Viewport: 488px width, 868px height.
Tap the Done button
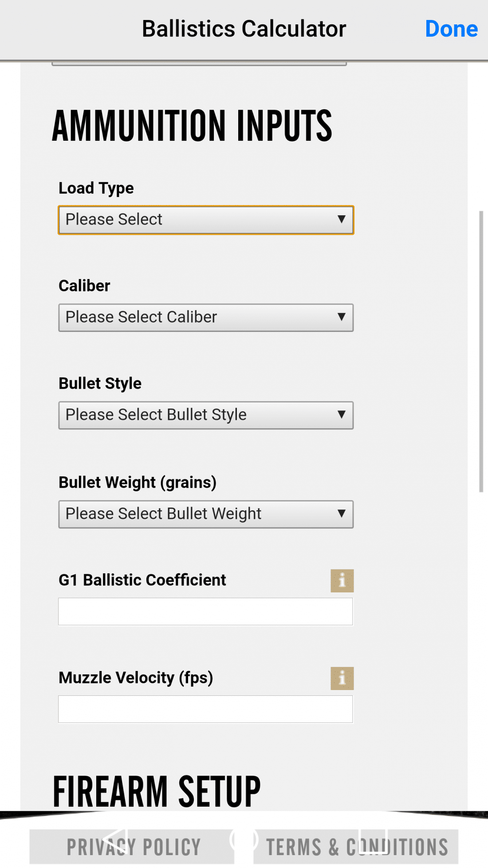click(x=451, y=29)
